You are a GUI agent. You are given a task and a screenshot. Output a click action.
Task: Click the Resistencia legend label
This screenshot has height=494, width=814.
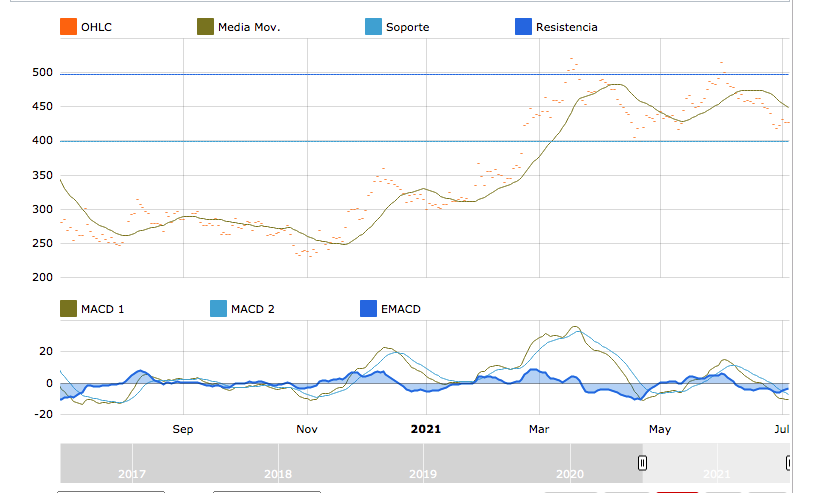[566, 27]
